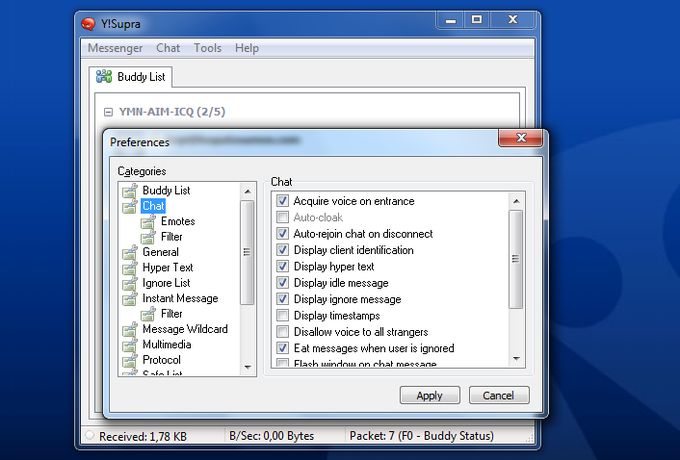The width and height of the screenshot is (680, 460).
Task: Click the Chat category icon
Action: 130,206
